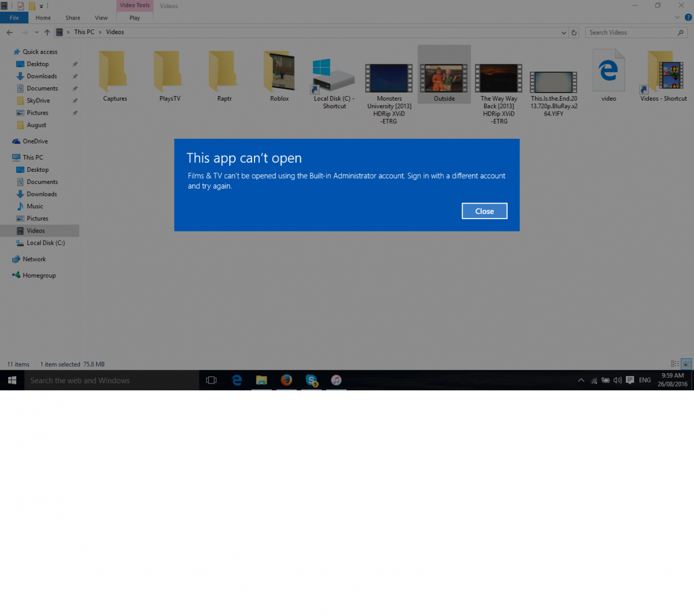Switch to Details view layout

(x=675, y=364)
